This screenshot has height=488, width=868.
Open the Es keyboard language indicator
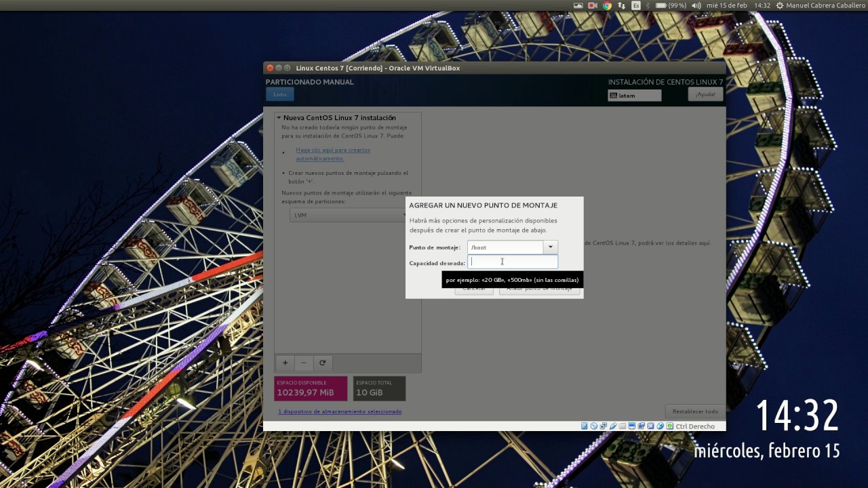click(x=636, y=5)
